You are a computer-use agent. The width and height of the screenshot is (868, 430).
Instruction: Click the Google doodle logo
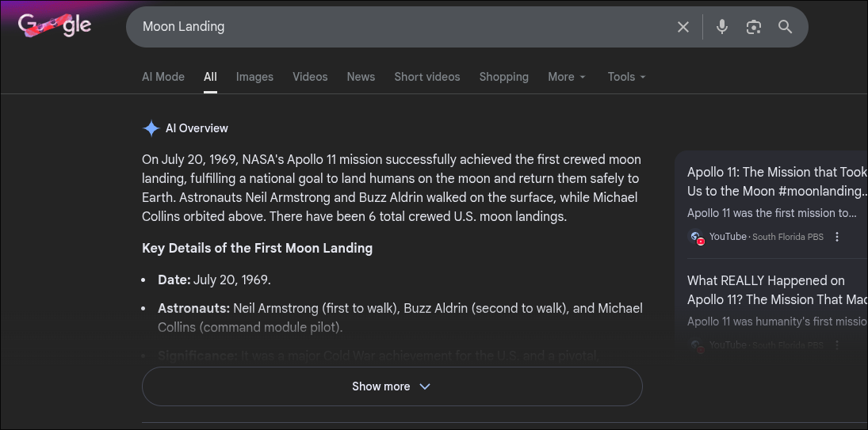point(55,26)
